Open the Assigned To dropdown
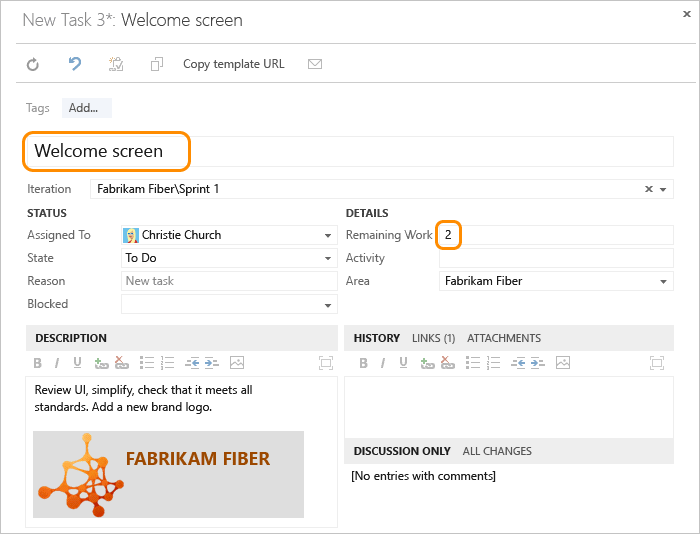This screenshot has height=534, width=700. [x=328, y=235]
